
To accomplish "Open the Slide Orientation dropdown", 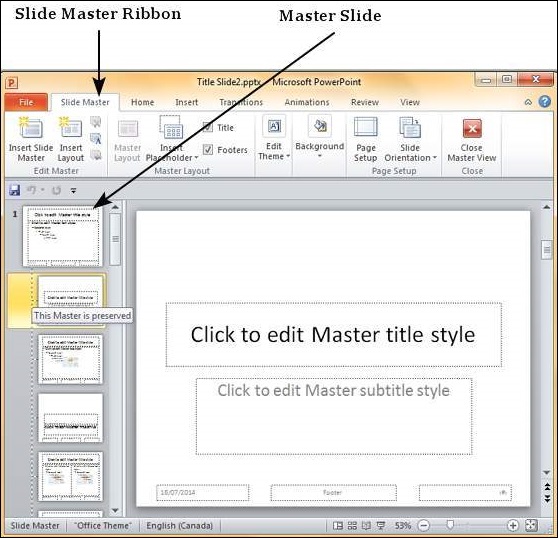I will [x=410, y=139].
